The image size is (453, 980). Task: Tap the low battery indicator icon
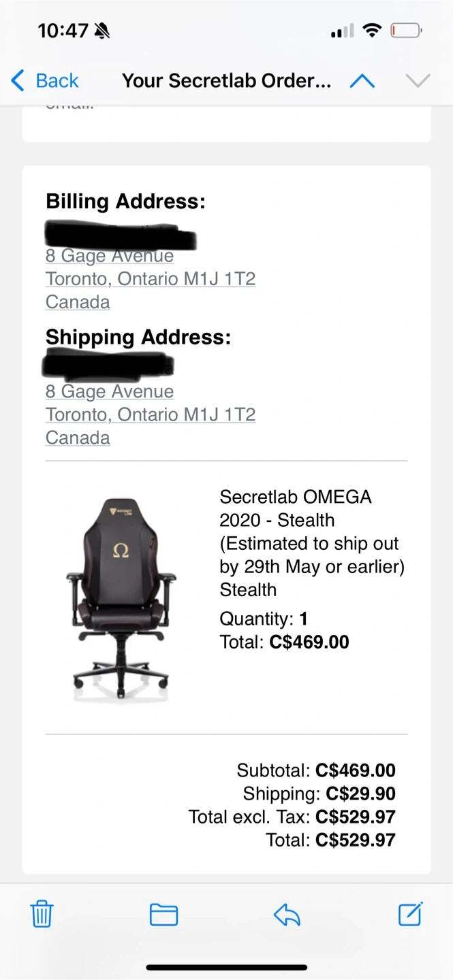[406, 31]
